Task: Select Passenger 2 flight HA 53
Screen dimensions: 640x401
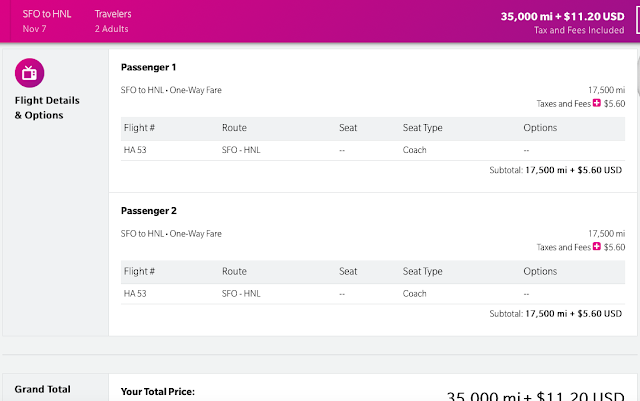Action: [x=135, y=294]
